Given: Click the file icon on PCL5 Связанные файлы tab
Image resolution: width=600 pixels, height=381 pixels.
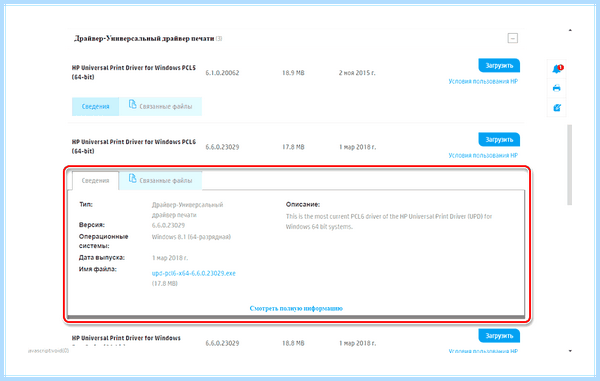Looking at the screenshot, I should click(132, 104).
